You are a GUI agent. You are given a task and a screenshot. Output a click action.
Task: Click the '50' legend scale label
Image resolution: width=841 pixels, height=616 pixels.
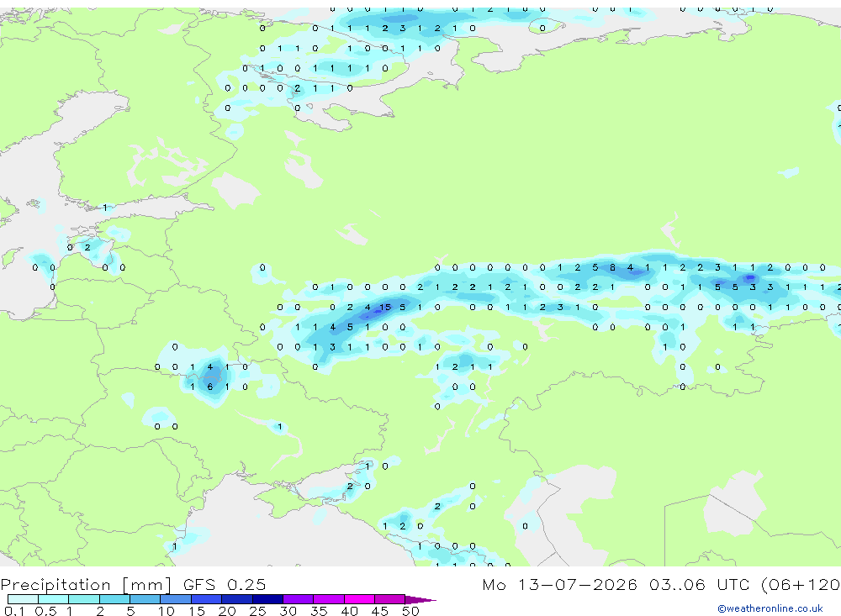click(410, 611)
